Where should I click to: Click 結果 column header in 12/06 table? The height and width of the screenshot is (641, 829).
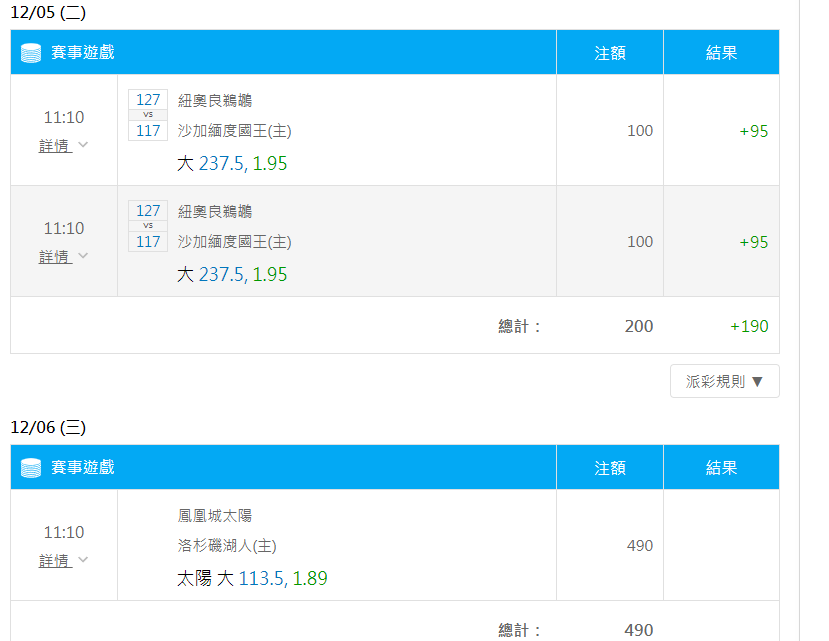click(x=721, y=468)
